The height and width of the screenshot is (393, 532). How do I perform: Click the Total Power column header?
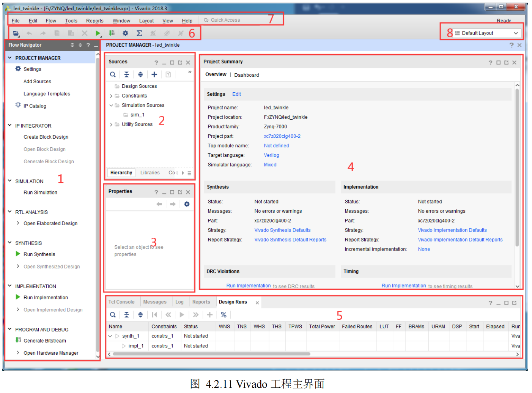[x=322, y=327]
